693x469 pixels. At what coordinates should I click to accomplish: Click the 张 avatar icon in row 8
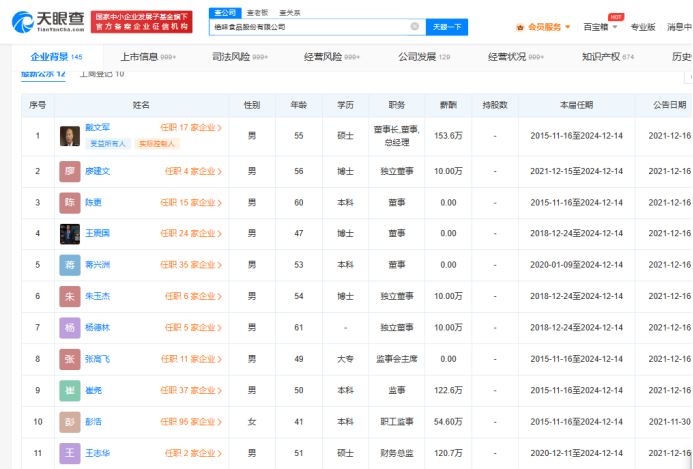69,359
